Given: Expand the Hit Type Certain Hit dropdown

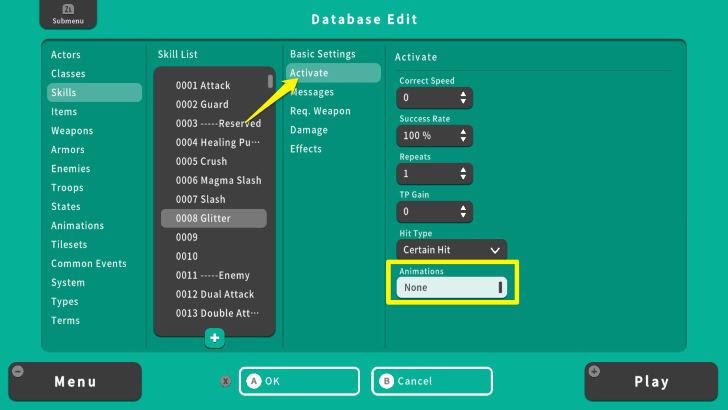Looking at the screenshot, I should 451,250.
